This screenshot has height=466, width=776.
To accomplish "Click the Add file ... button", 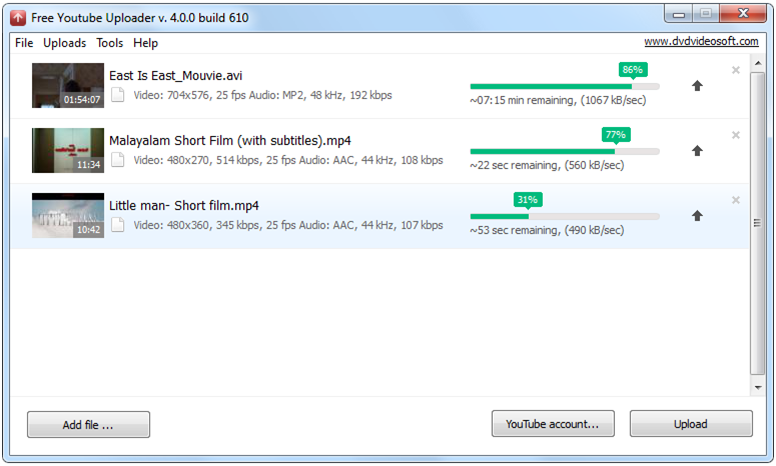I will pos(88,424).
